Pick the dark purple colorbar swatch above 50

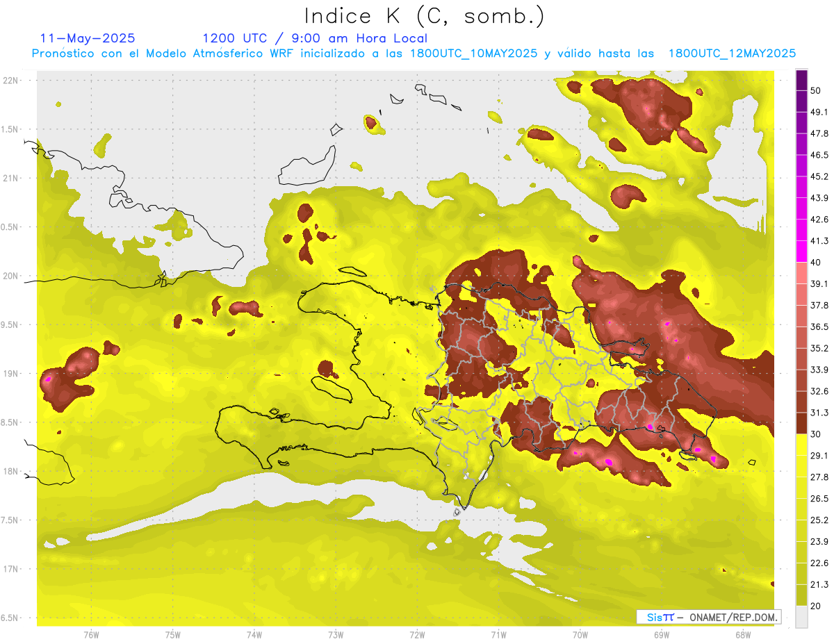pos(801,80)
